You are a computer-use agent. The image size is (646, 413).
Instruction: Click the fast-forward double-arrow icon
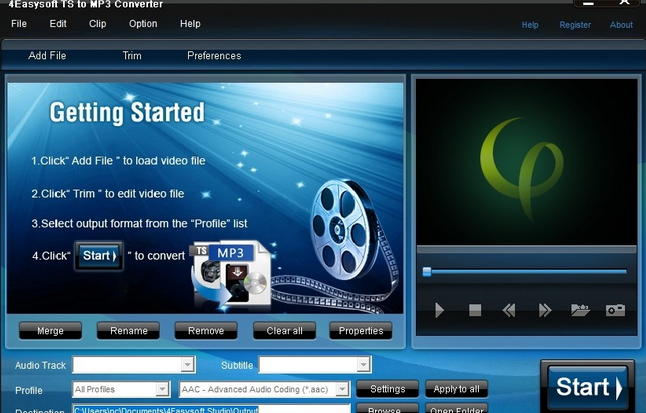545,310
